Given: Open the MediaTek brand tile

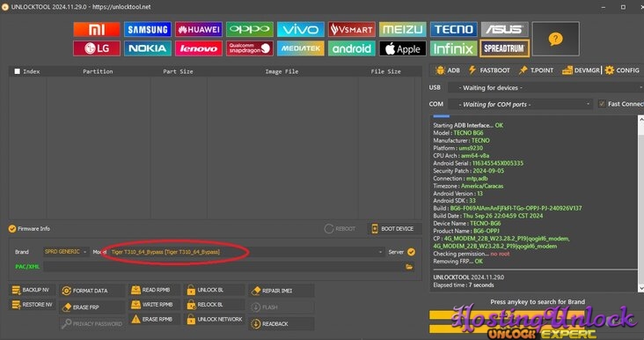Looking at the screenshot, I should pyautogui.click(x=301, y=48).
